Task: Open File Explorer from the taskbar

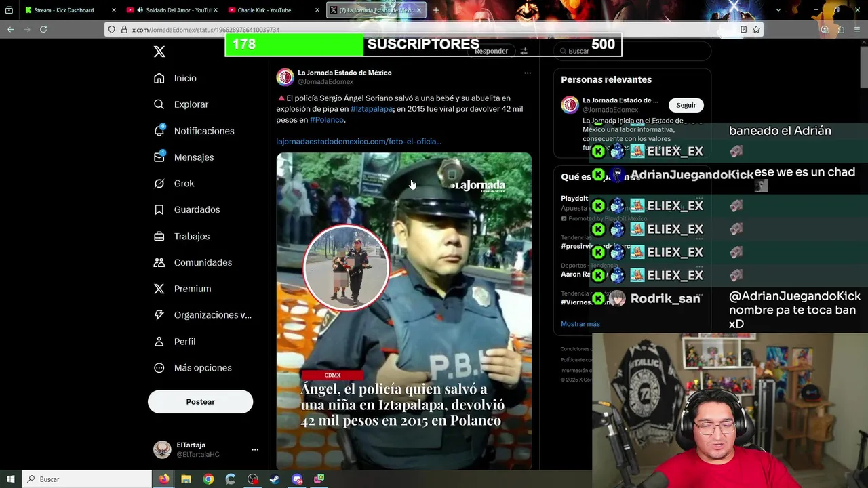Action: pos(186,479)
